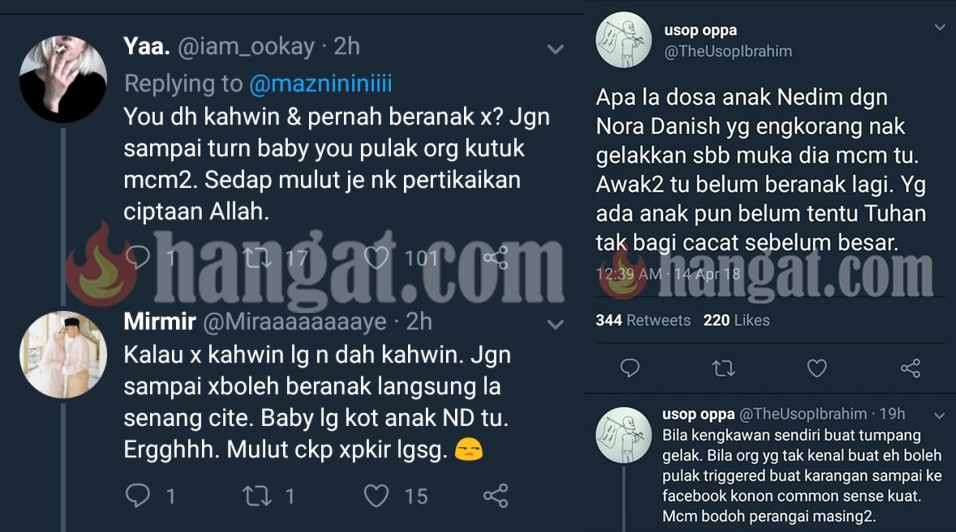Retweet Mirmir's tweet

click(x=257, y=496)
